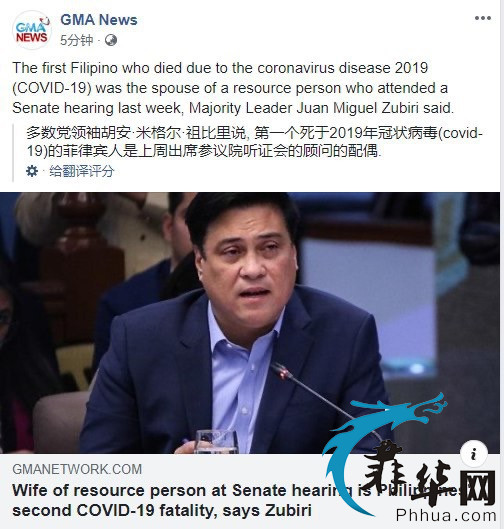
Task: Select the 给翻译评分 rate translation link
Action: click(x=82, y=171)
